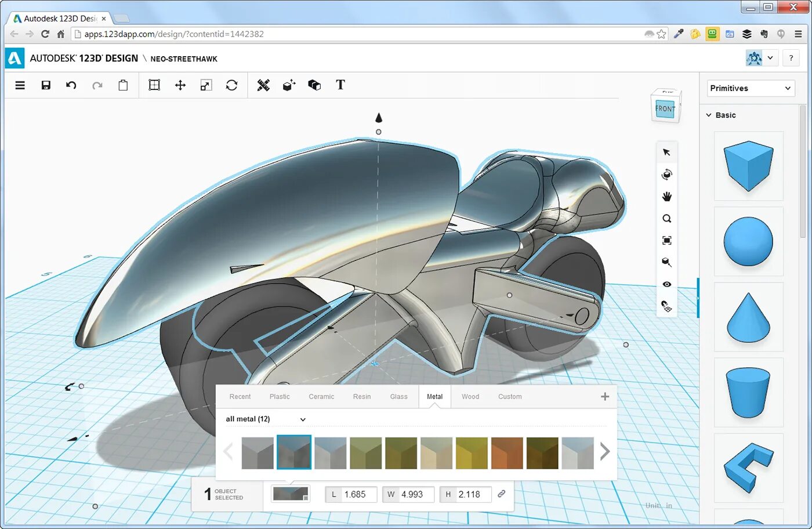Click the Fit view icon

(666, 240)
